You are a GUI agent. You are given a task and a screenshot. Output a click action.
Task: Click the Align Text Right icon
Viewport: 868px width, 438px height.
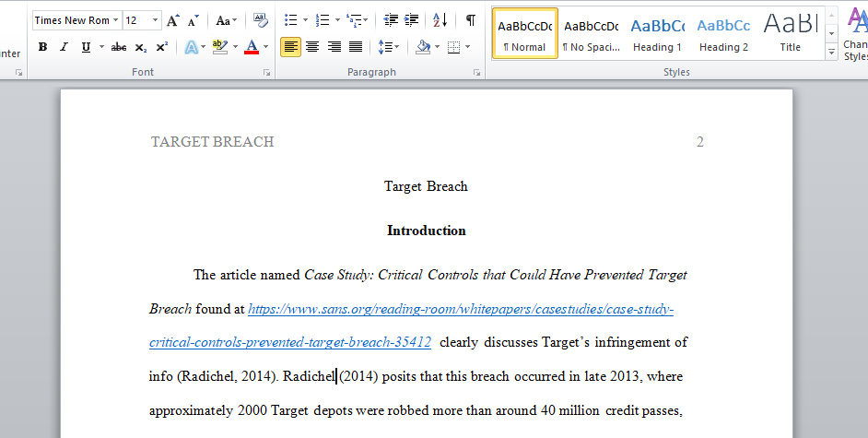tap(334, 47)
